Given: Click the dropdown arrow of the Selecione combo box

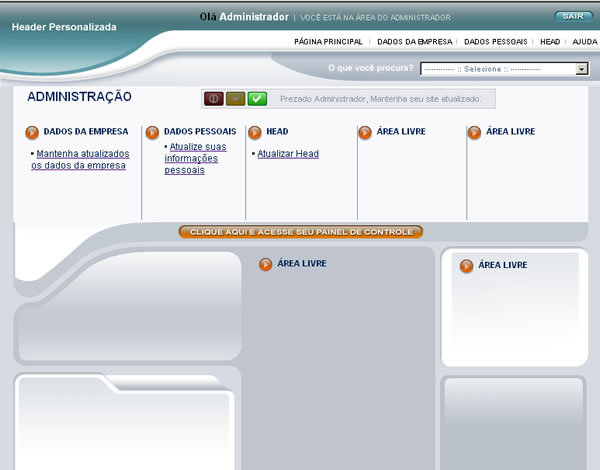Looking at the screenshot, I should coord(582,69).
